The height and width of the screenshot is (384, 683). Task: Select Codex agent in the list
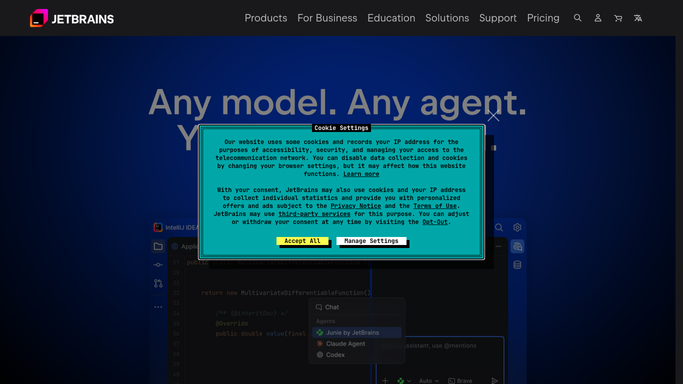tap(357, 355)
